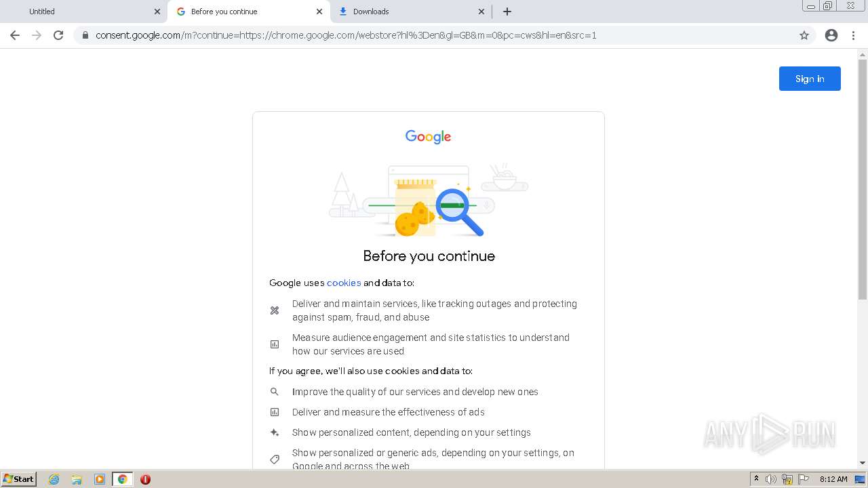The image size is (868, 488).
Task: Launch Internet Explorer from the taskbar
Action: [54, 479]
